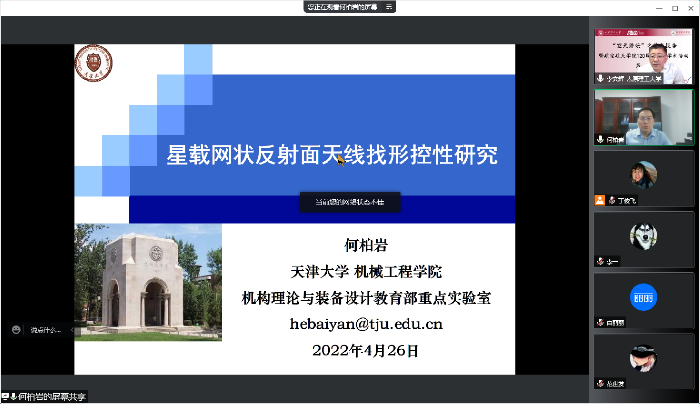The image size is (700, 404).
Task: Click the chat message input field
Action: [x=50, y=329]
